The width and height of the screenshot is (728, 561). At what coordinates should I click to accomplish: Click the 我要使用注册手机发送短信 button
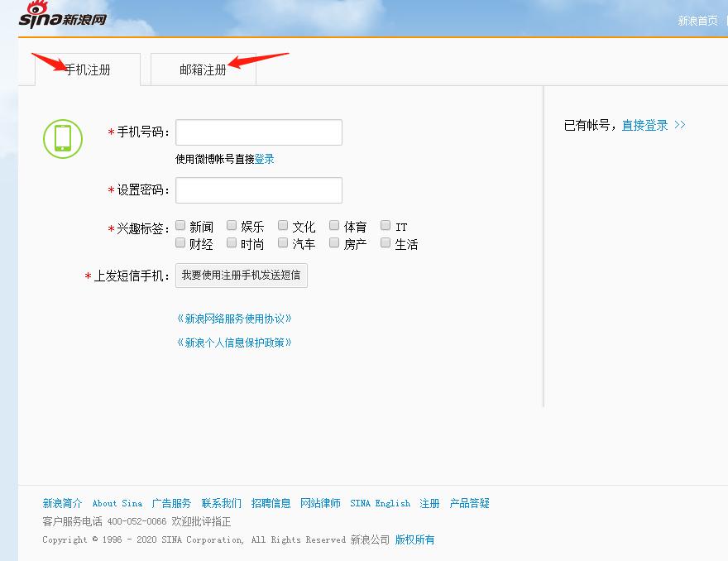click(241, 276)
